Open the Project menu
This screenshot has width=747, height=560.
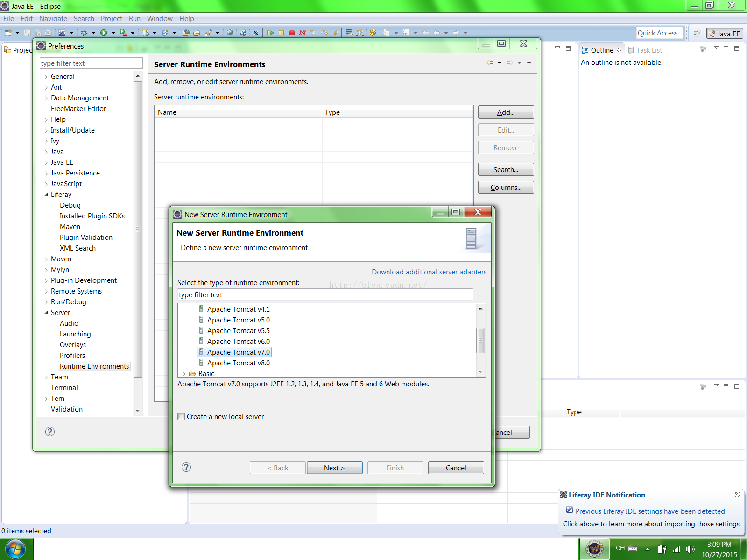[x=112, y=19]
